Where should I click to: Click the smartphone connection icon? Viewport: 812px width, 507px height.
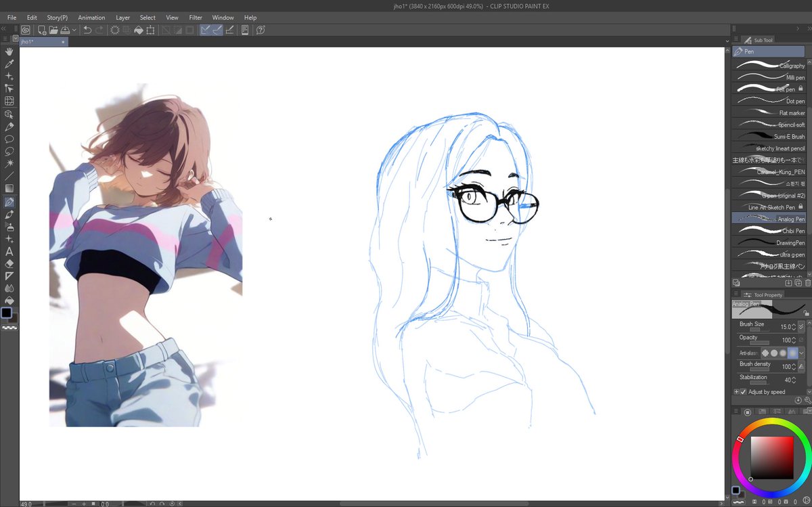(245, 30)
